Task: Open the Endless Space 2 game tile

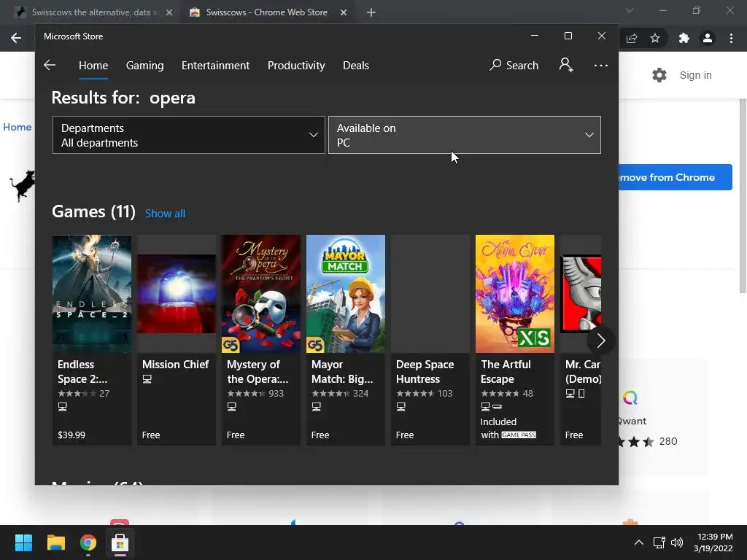Action: click(91, 340)
